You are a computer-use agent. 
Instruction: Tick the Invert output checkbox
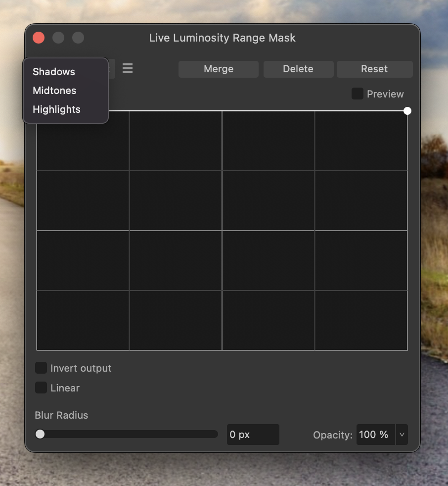41,368
